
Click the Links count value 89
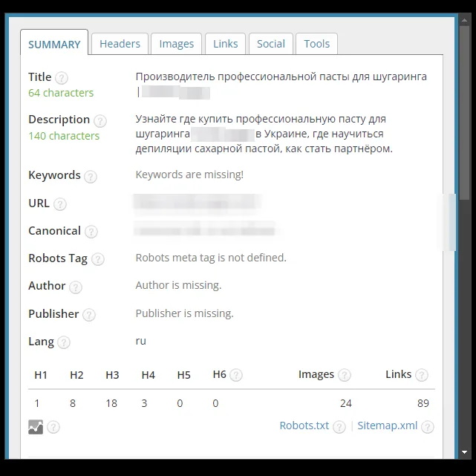423,403
